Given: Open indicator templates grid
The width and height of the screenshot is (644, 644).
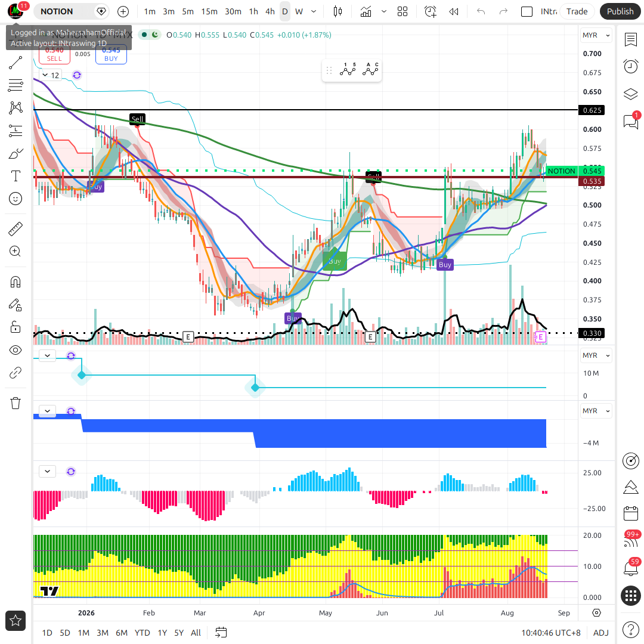Looking at the screenshot, I should [402, 11].
